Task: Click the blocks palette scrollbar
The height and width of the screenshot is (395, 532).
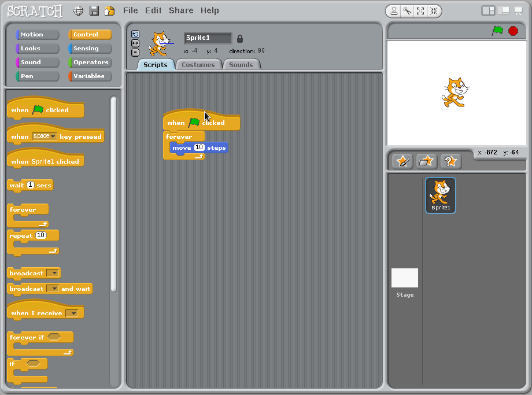Action: 114,194
